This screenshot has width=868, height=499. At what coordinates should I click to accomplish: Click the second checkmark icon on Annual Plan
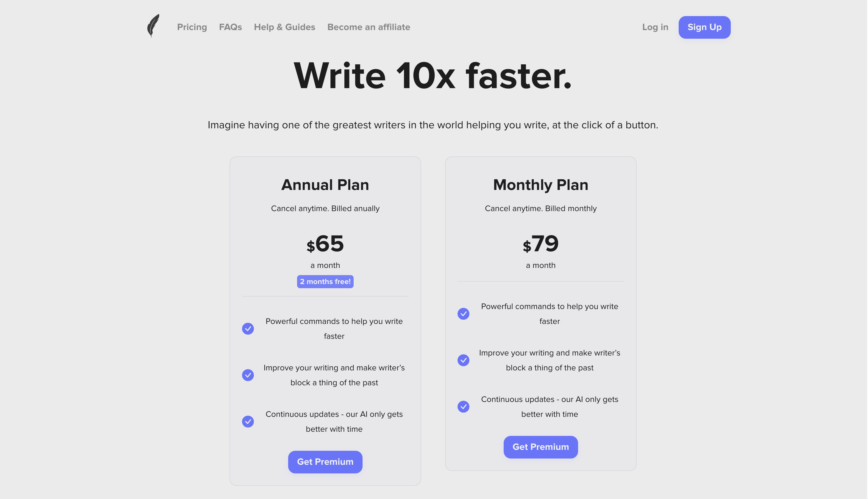pyautogui.click(x=248, y=375)
